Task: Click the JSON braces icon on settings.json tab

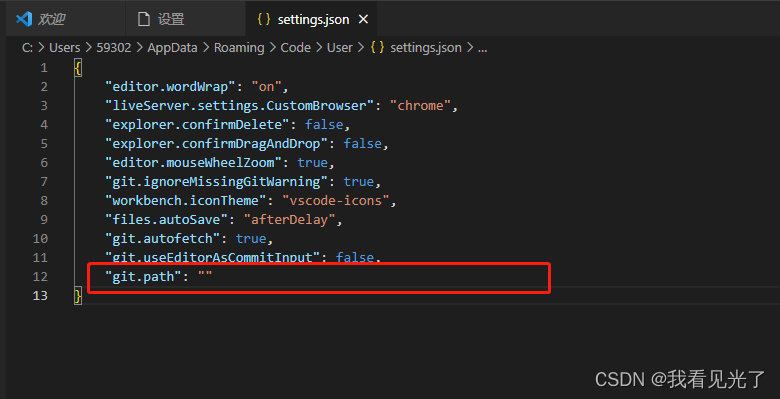Action: pos(264,19)
